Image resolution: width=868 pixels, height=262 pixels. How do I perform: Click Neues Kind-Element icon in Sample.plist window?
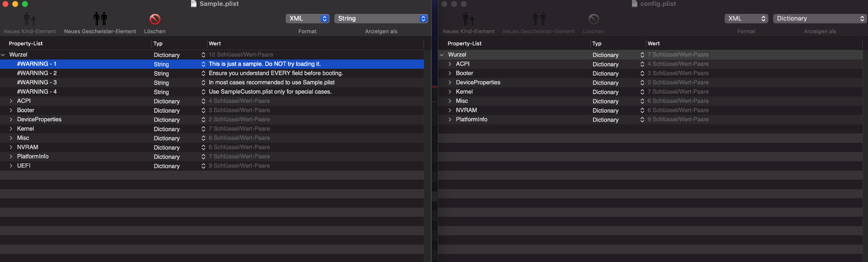(x=29, y=19)
